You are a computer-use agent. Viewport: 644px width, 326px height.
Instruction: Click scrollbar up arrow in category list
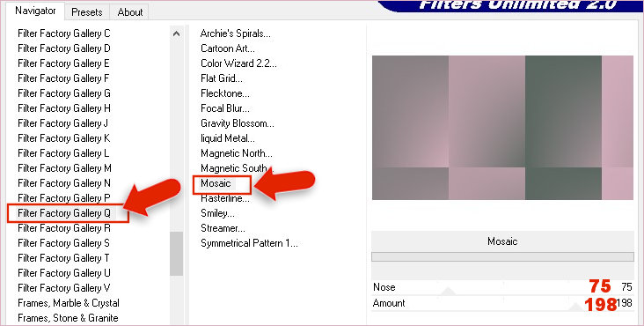tap(176, 33)
